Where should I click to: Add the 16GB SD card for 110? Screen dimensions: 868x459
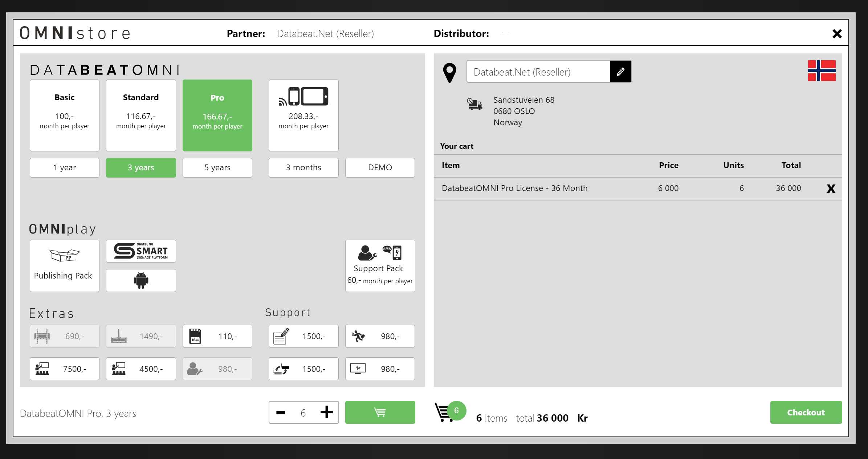click(217, 336)
